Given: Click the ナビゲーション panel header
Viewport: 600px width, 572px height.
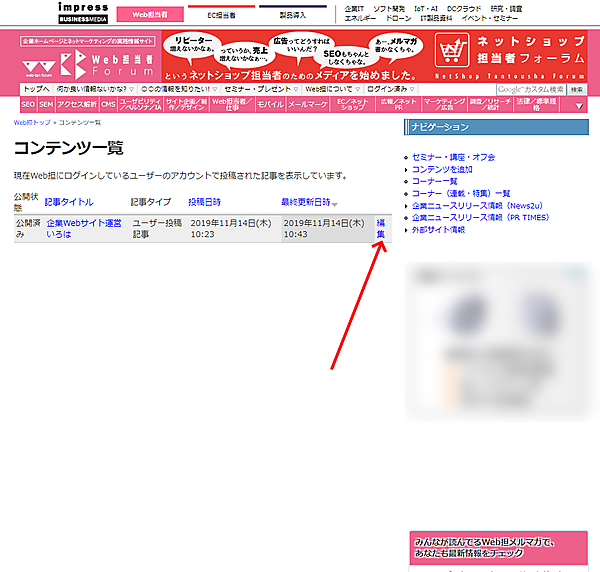Looking at the screenshot, I should (496, 127).
